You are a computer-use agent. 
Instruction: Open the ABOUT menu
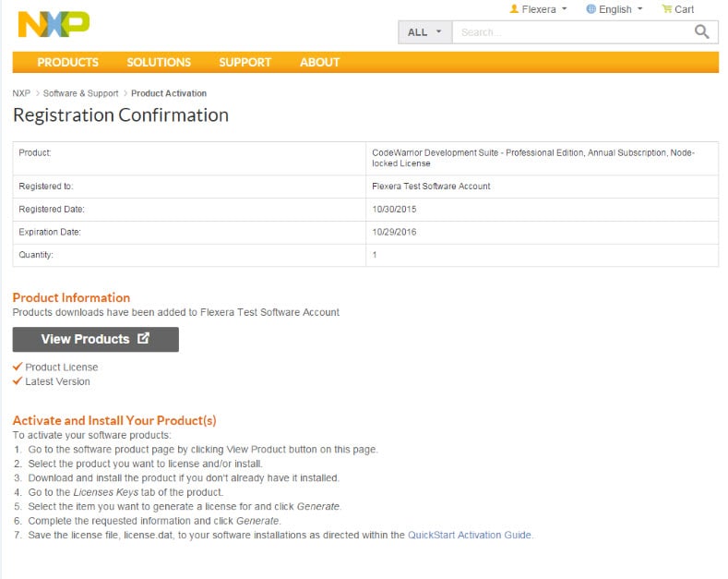pos(319,63)
